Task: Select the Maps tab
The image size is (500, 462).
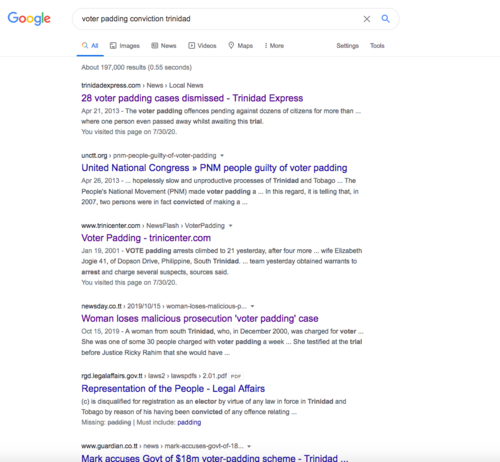Action: [240, 46]
